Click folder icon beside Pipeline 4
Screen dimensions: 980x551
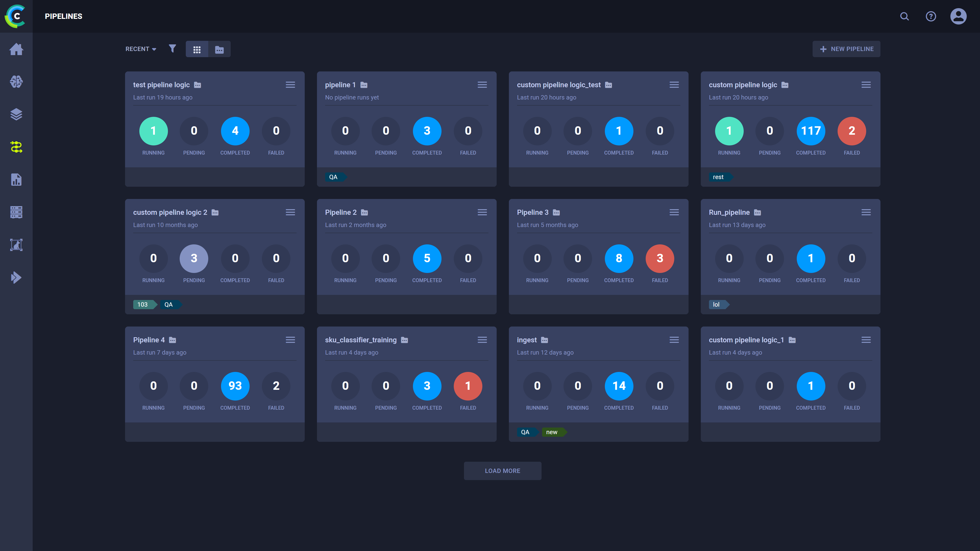(172, 340)
